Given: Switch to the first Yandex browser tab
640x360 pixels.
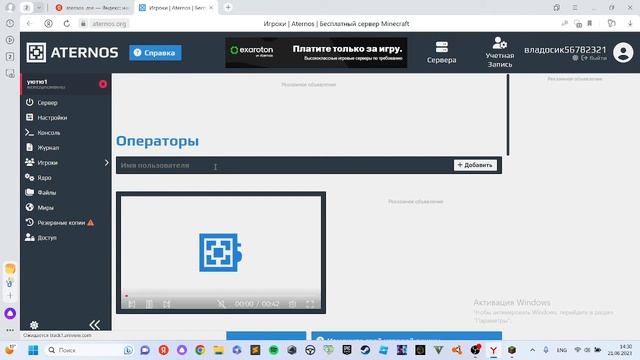Looking at the screenshot, I should [x=93, y=8].
